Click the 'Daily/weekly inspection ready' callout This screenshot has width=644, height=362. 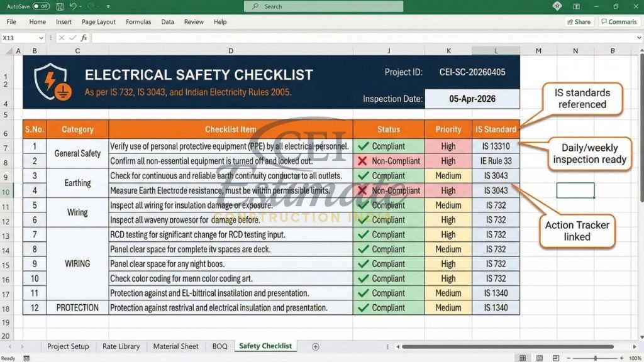click(590, 153)
